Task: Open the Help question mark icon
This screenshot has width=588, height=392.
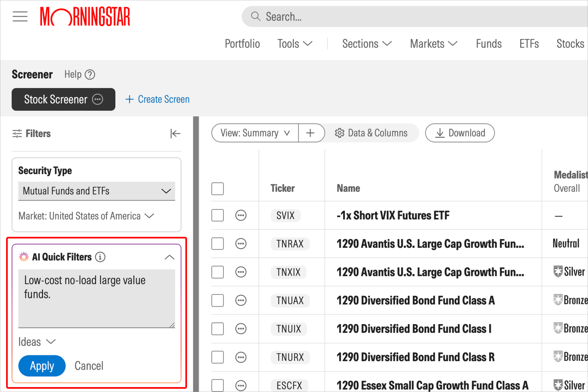Action: (90, 75)
